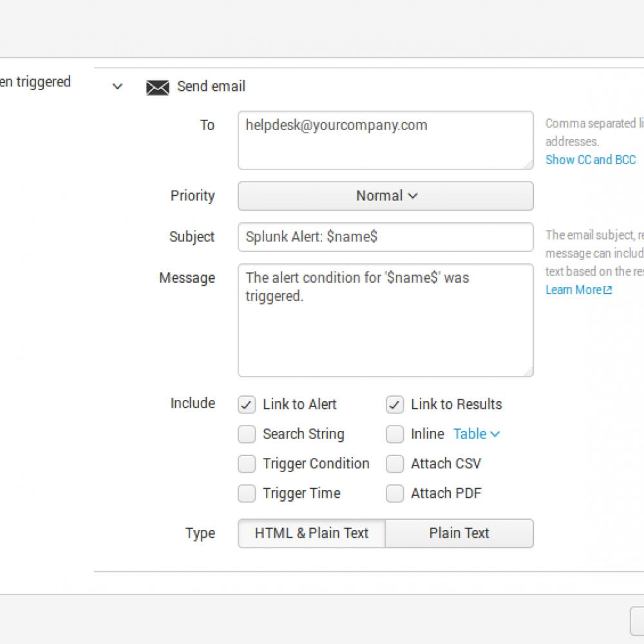Screen dimensions: 644x644
Task: Check the Trigger Condition option
Action: 247,464
